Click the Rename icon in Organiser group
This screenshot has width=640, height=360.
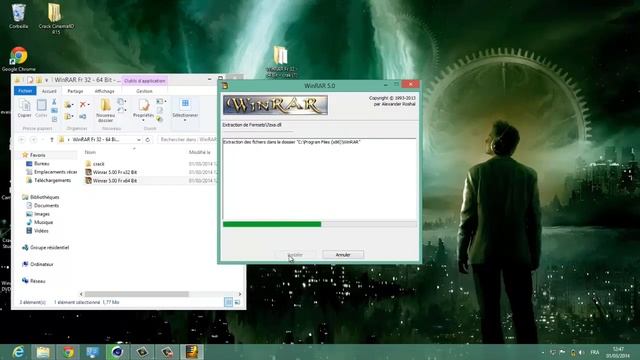click(83, 117)
